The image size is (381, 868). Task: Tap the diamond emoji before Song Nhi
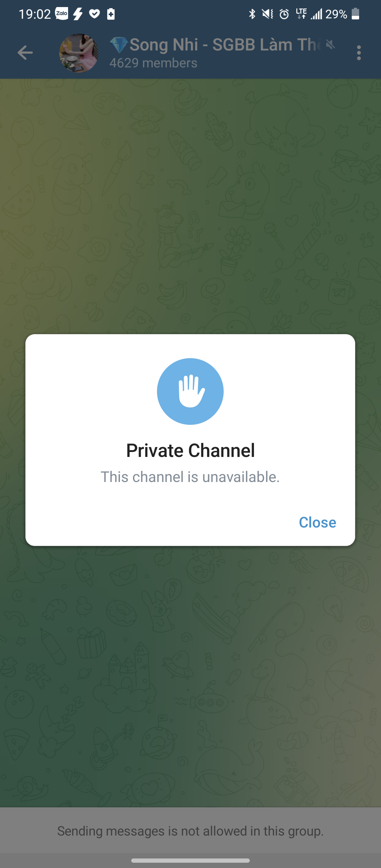click(x=119, y=45)
